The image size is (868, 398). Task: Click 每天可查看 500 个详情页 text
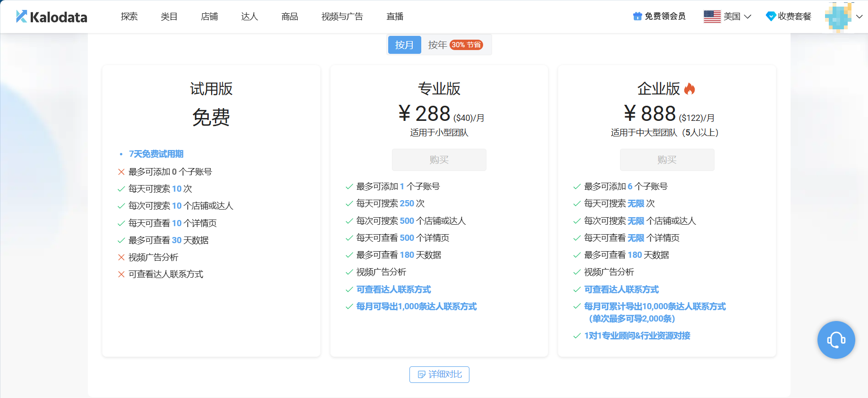pyautogui.click(x=403, y=238)
